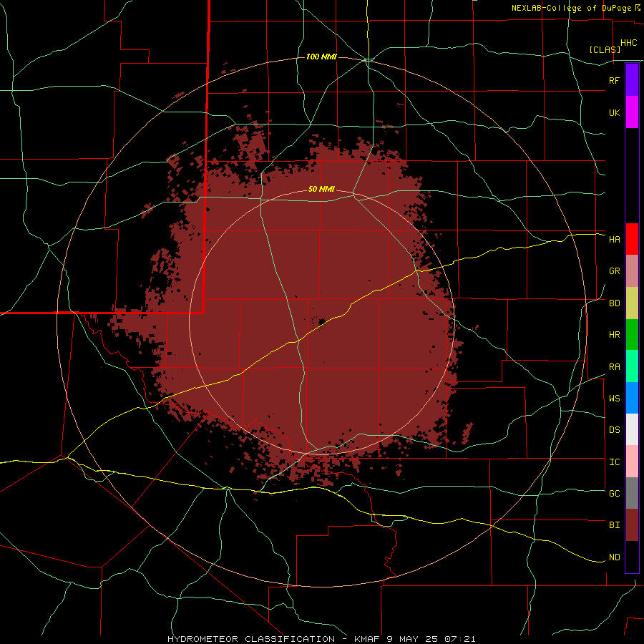Click the [CLAS] units label
This screenshot has width=644, height=644.
point(605,49)
